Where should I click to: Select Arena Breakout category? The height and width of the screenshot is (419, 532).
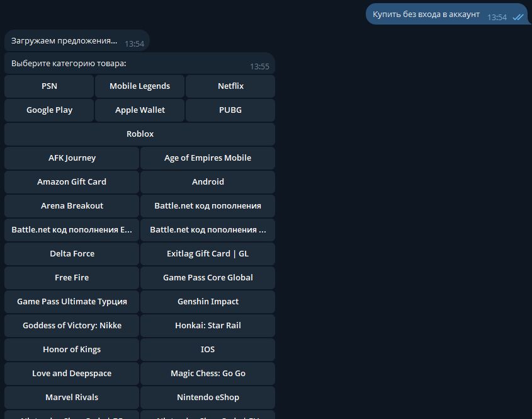point(72,206)
